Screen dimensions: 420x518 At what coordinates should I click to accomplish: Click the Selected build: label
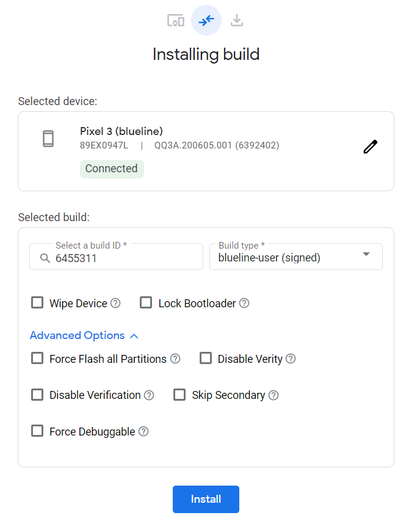(x=54, y=217)
